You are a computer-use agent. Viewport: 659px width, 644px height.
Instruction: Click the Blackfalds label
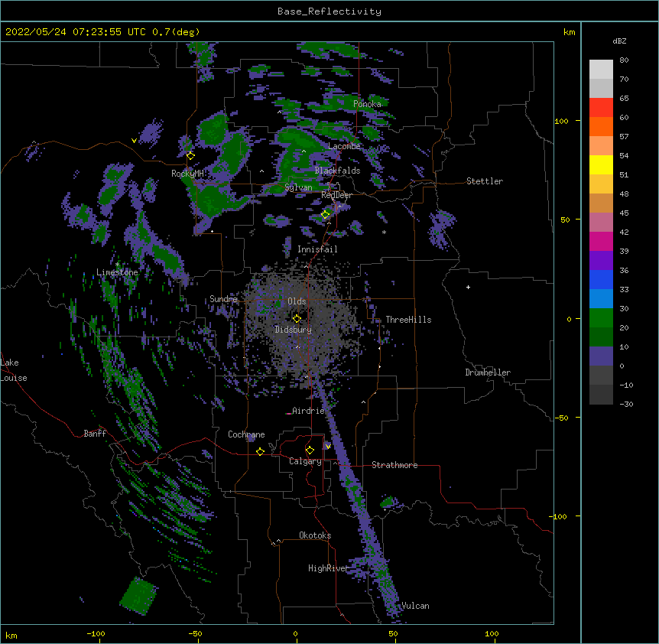coord(337,171)
